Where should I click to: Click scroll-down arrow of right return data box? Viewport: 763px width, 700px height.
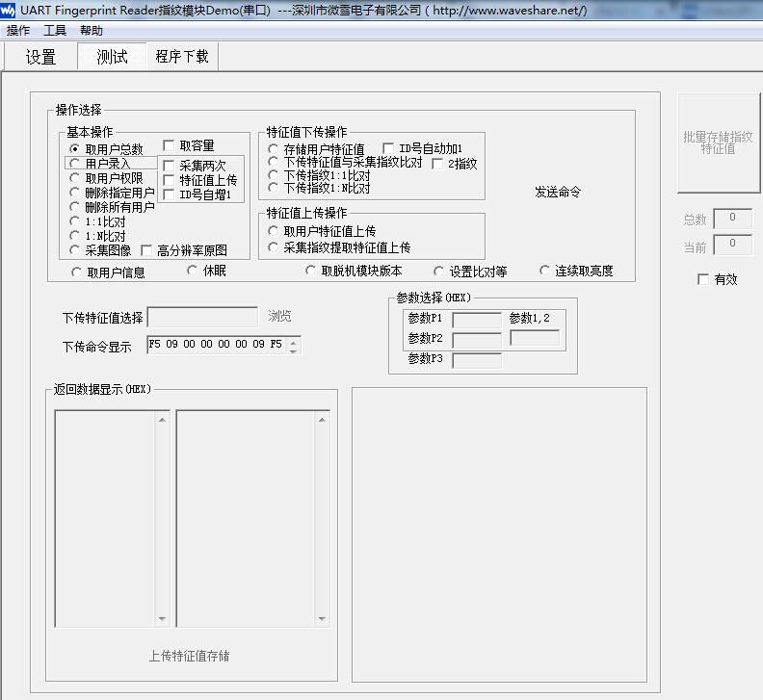pyautogui.click(x=322, y=619)
